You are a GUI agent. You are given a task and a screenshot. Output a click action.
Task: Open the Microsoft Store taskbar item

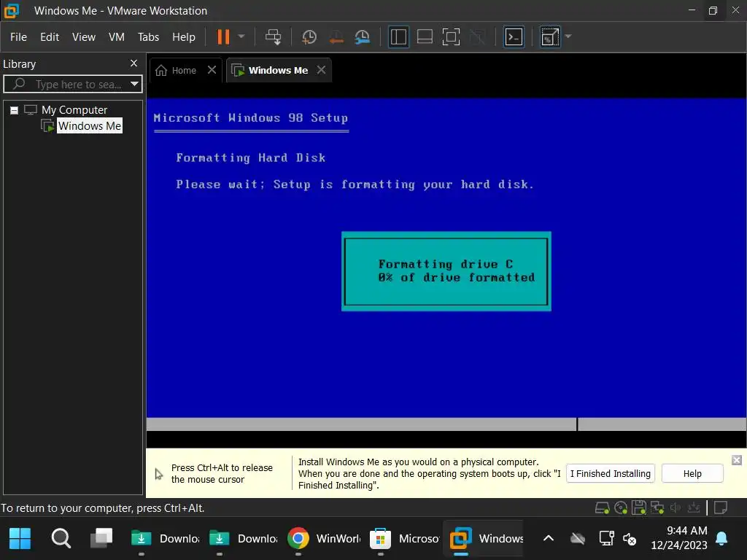coord(405,539)
